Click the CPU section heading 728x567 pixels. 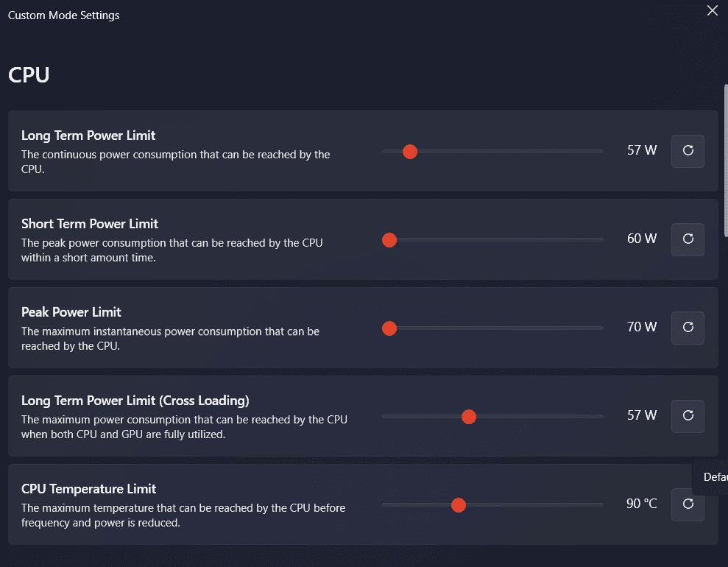pos(29,75)
